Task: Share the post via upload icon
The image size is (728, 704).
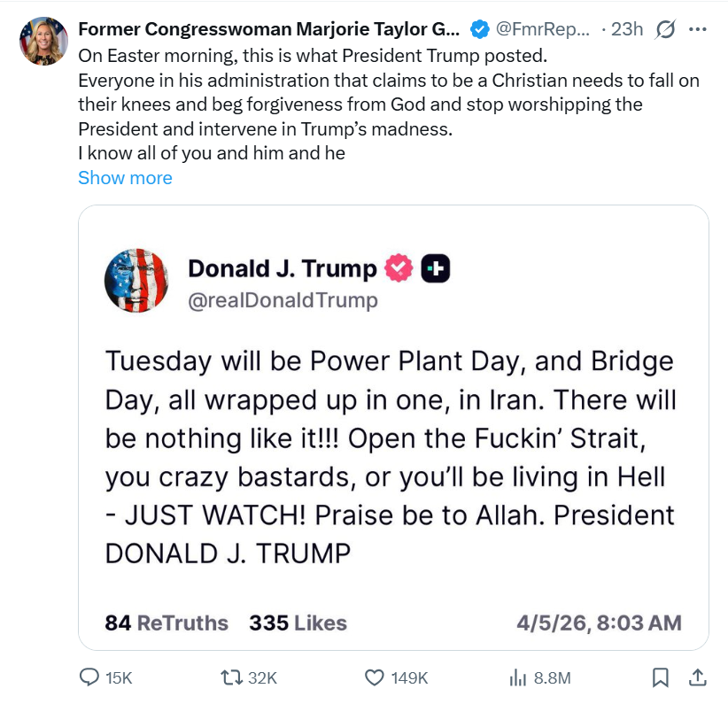Action: (x=697, y=677)
